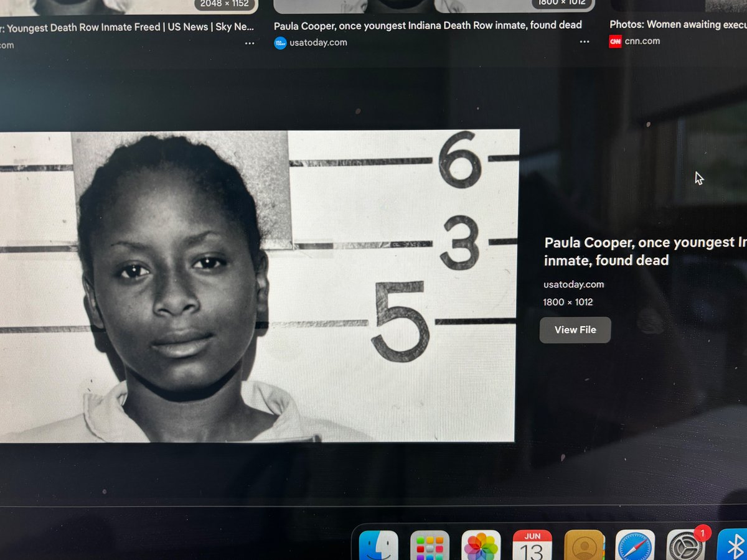Launch Safari from the Dock
Viewport: 747px width, 560px height.
[636, 546]
